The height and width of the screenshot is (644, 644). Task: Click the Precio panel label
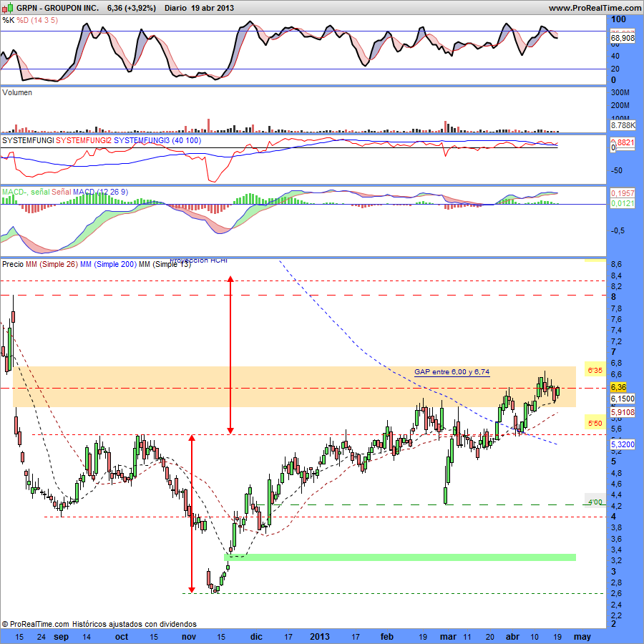coord(13,264)
